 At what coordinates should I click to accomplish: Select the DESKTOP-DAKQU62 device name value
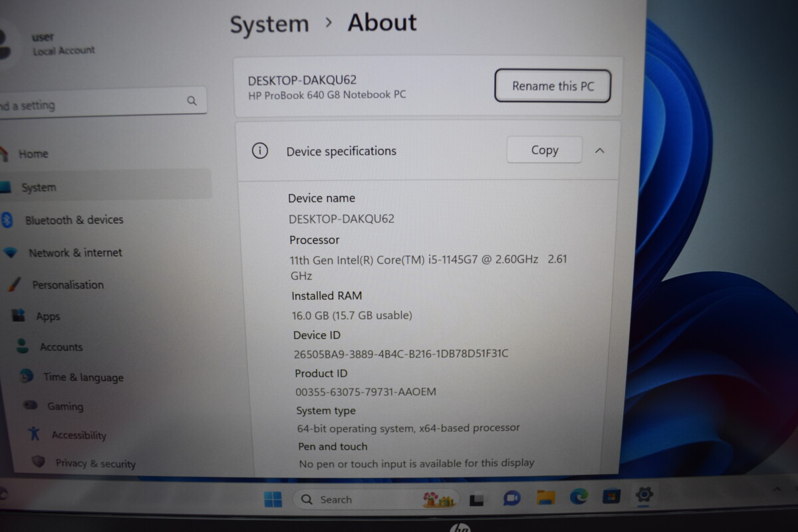(342, 219)
